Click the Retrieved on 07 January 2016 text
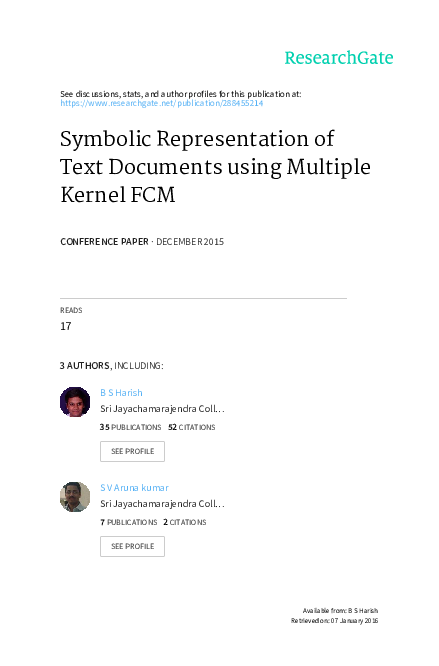Image resolution: width=439 pixels, height=666 pixels. pyautogui.click(x=334, y=621)
